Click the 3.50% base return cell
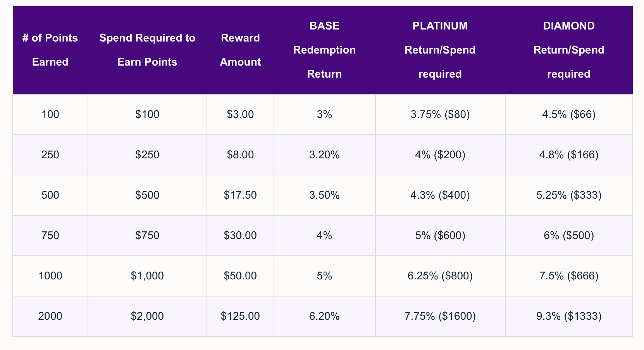 [x=324, y=195]
